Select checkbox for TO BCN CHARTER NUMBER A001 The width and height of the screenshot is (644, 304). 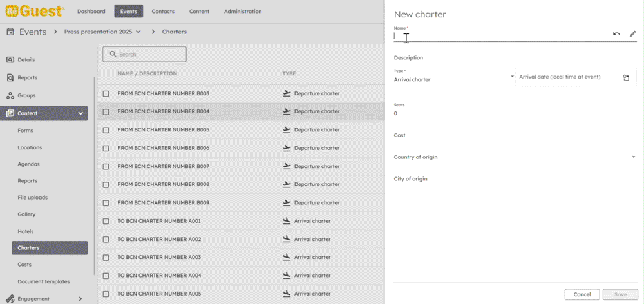click(106, 221)
